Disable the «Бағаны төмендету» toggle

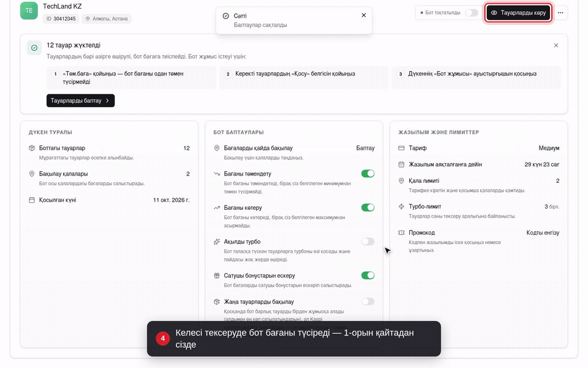[368, 174]
